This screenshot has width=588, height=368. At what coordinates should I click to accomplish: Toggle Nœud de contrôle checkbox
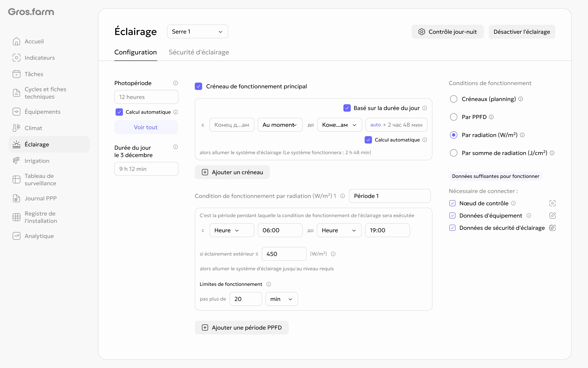pyautogui.click(x=452, y=203)
